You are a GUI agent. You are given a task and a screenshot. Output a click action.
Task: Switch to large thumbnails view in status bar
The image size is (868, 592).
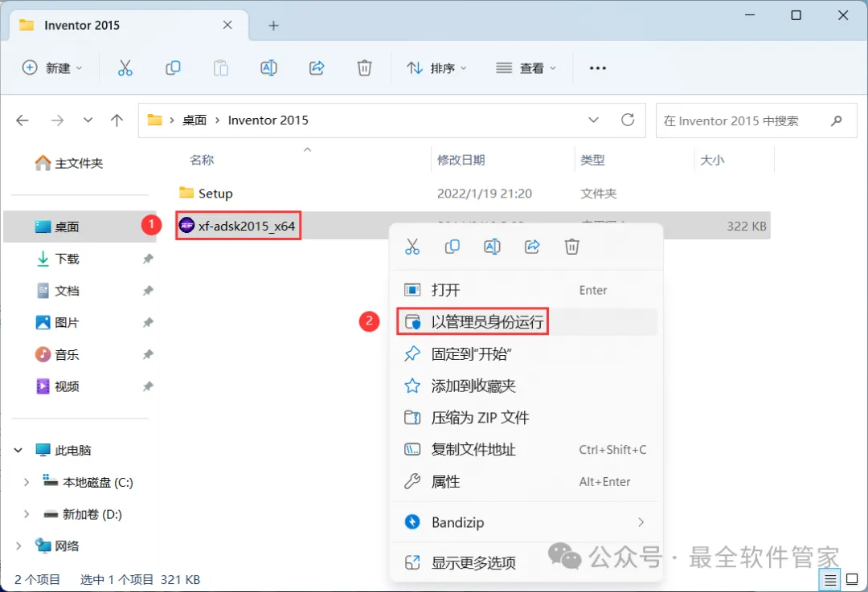(x=853, y=580)
